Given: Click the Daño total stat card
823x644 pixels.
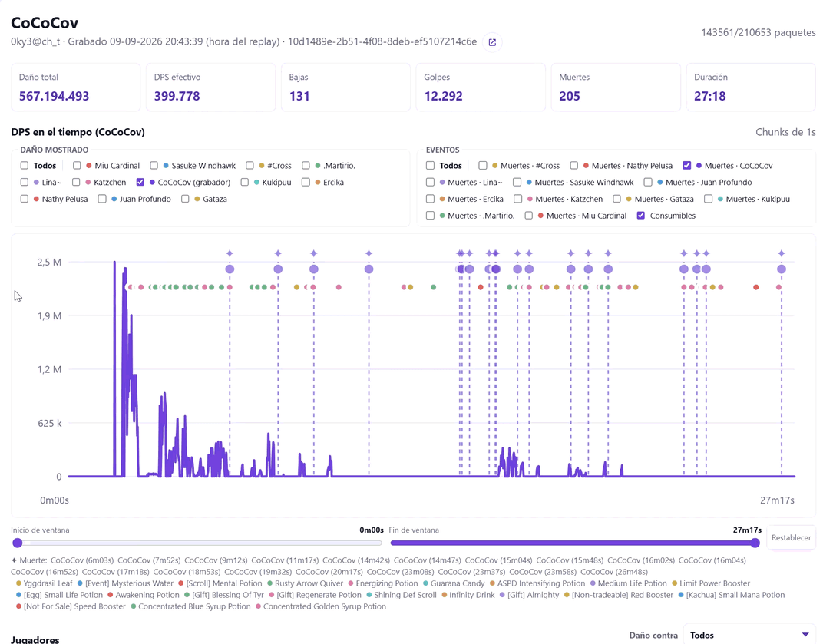Looking at the screenshot, I should coord(75,88).
